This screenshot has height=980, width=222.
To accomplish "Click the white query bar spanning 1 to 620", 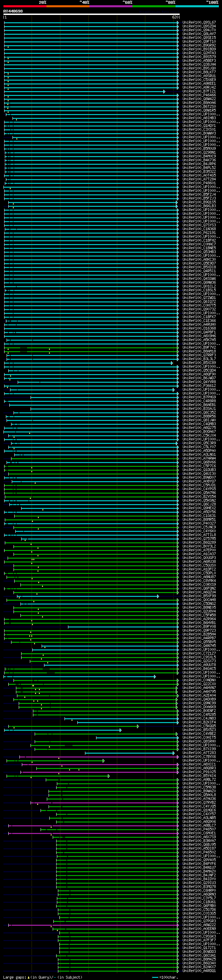I will (x=92, y=15).
